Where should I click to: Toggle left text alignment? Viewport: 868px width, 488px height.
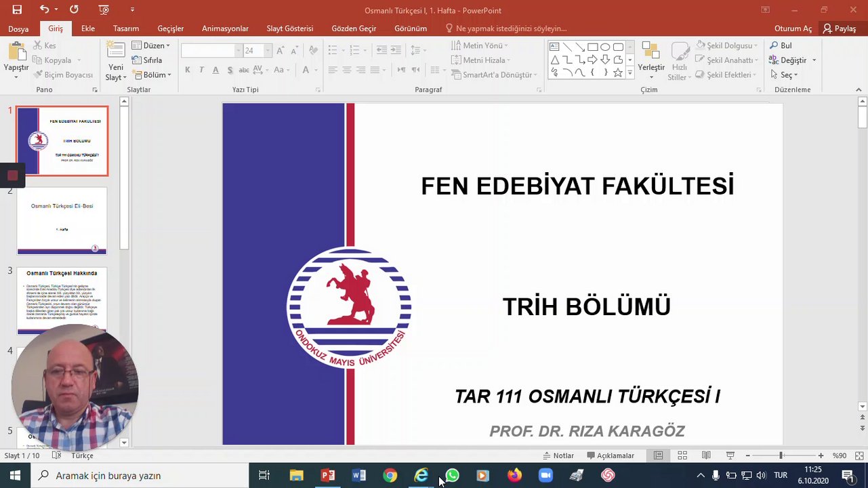[332, 70]
